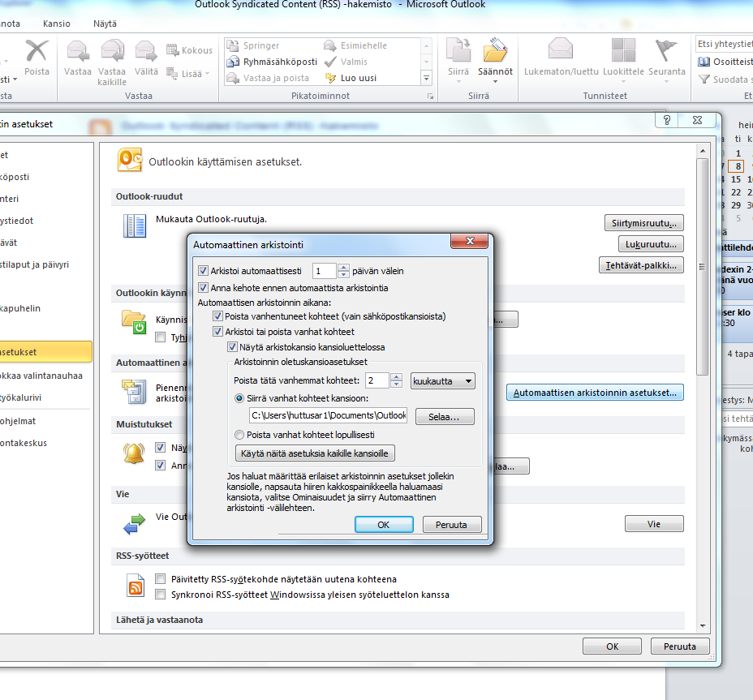The width and height of the screenshot is (753, 700).
Task: Select Vastaa ja poista quick step
Action: point(268,78)
